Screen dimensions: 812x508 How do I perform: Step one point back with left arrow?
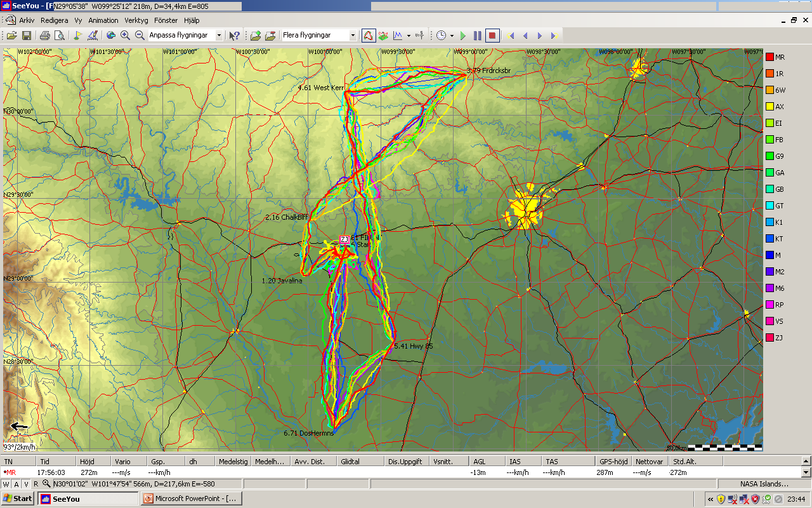click(x=525, y=36)
